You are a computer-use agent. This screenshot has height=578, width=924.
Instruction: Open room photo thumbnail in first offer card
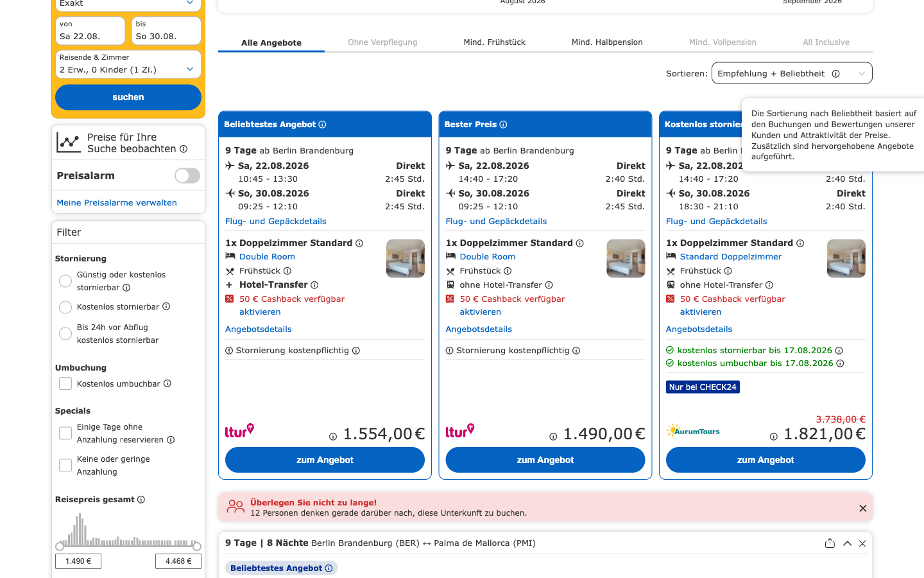coord(406,258)
